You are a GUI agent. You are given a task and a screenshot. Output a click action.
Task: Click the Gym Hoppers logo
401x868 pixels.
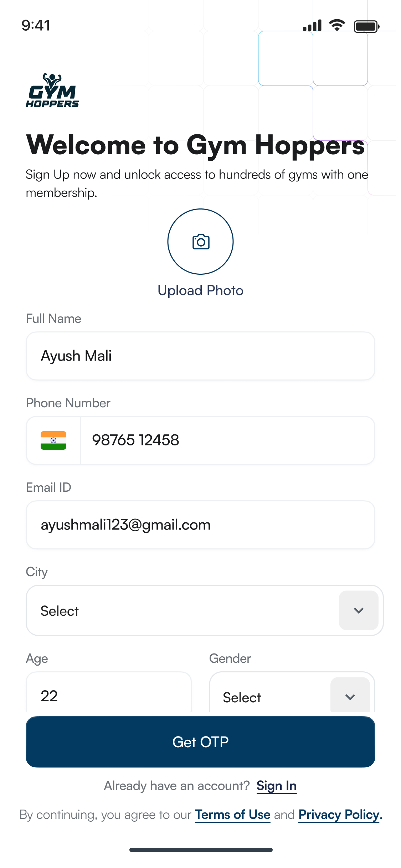pos(52,91)
